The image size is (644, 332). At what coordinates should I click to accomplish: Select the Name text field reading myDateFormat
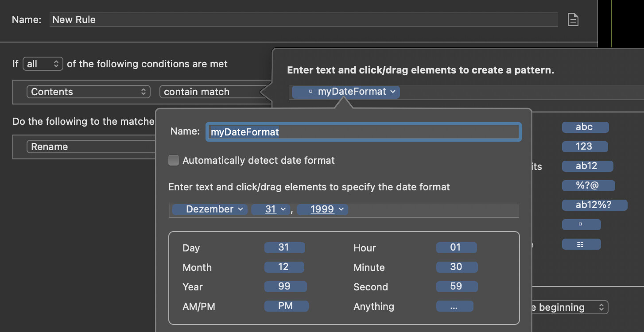tap(363, 132)
